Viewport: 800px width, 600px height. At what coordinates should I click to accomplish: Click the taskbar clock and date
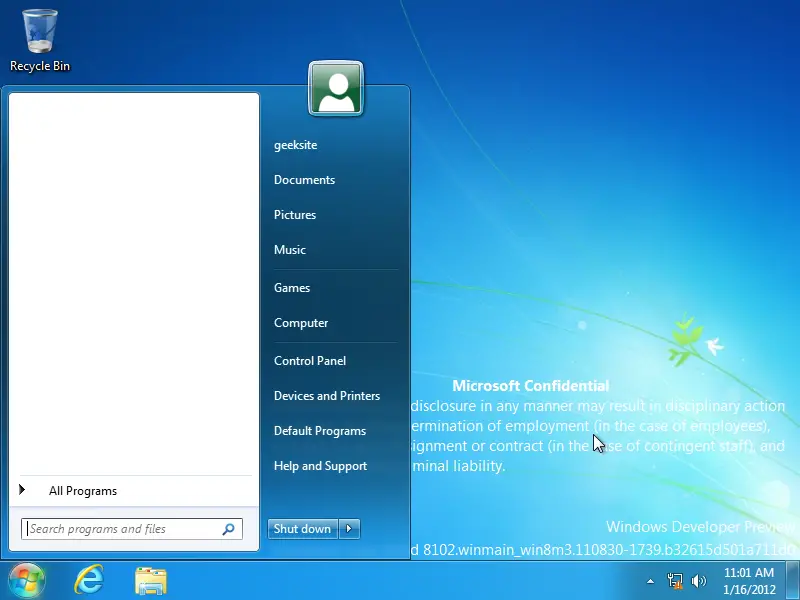coord(749,581)
